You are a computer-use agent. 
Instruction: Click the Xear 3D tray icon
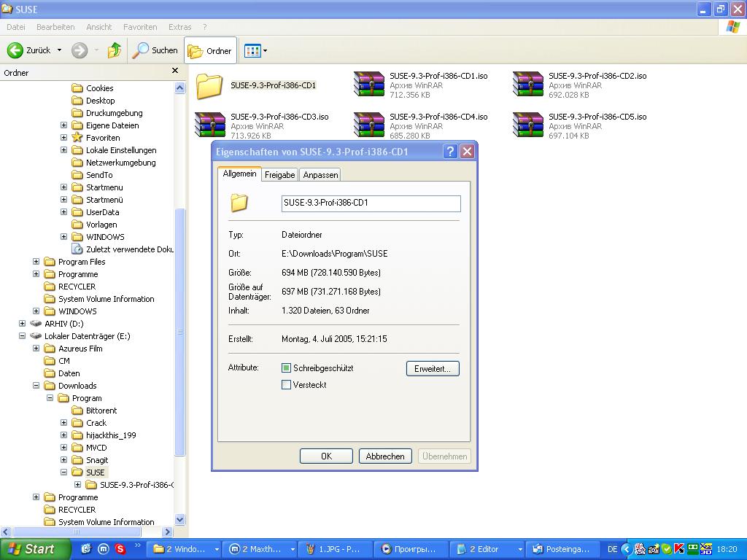(x=706, y=550)
